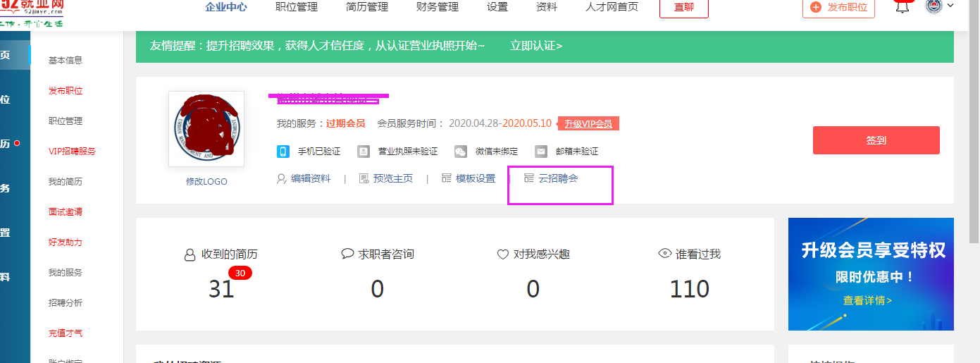The image size is (980, 363).
Task: Open the 企业中心 tab
Action: [226, 7]
